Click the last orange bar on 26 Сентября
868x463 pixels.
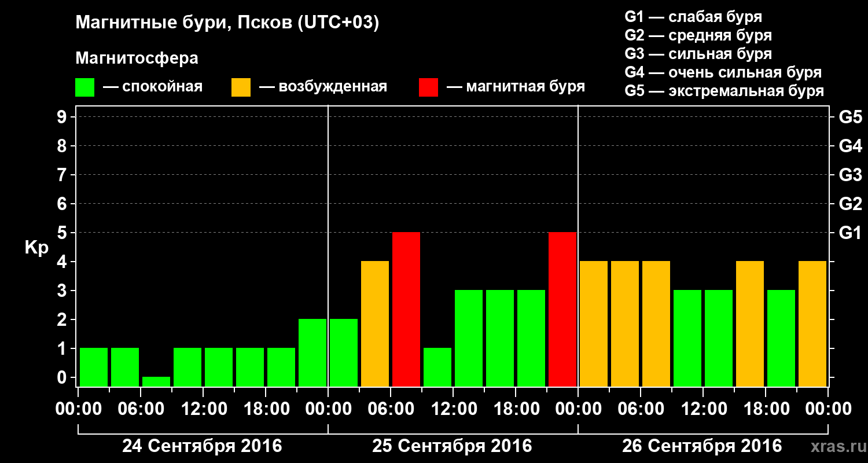click(x=812, y=324)
